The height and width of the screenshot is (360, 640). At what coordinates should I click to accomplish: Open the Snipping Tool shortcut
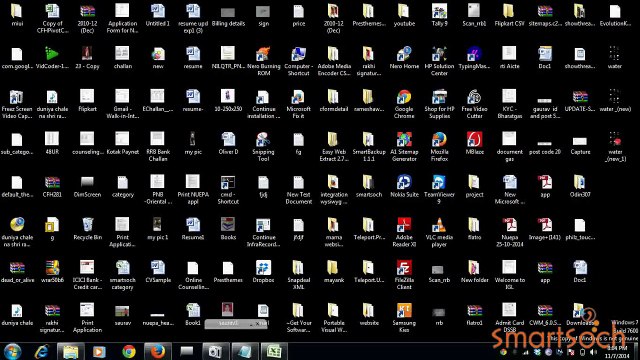pos(263,140)
